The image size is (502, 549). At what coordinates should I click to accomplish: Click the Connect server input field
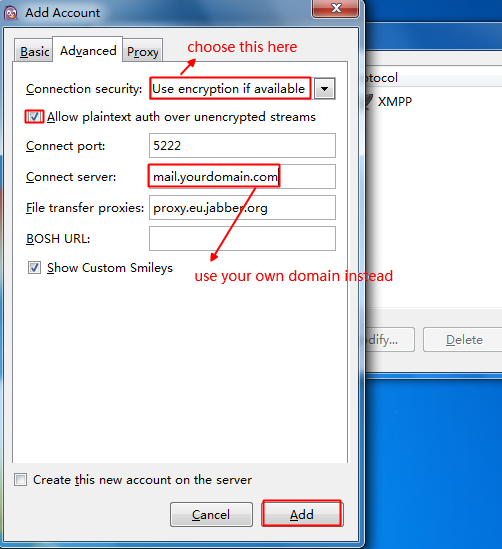242,176
